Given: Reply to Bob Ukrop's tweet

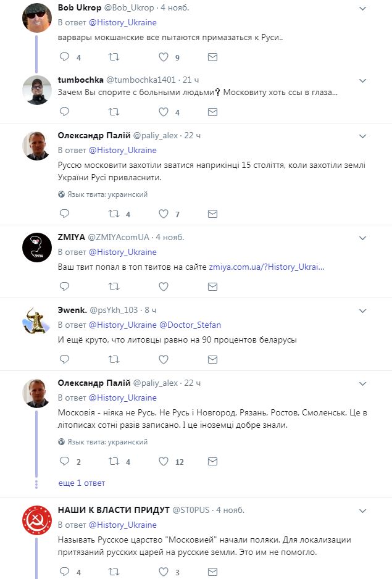Looking at the screenshot, I should [x=64, y=57].
